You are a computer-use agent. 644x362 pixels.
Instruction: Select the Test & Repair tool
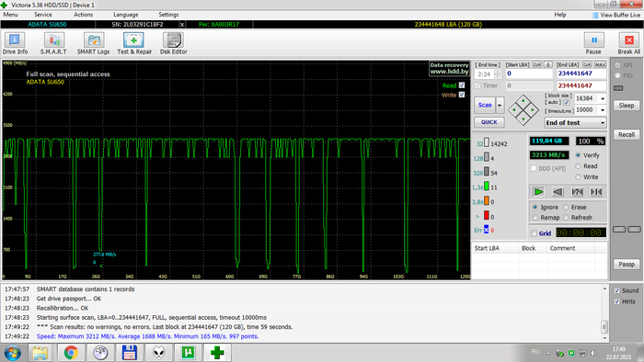click(x=134, y=43)
